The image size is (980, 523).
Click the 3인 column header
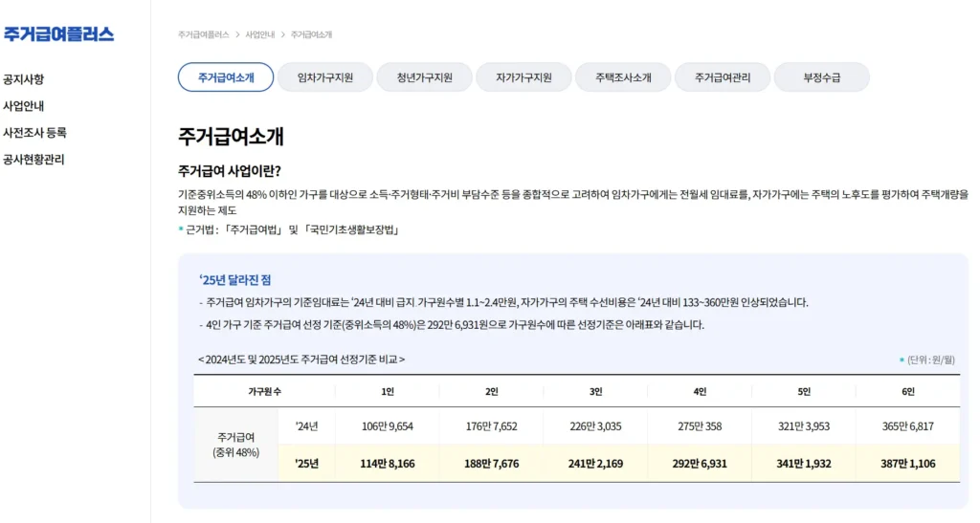(x=595, y=392)
